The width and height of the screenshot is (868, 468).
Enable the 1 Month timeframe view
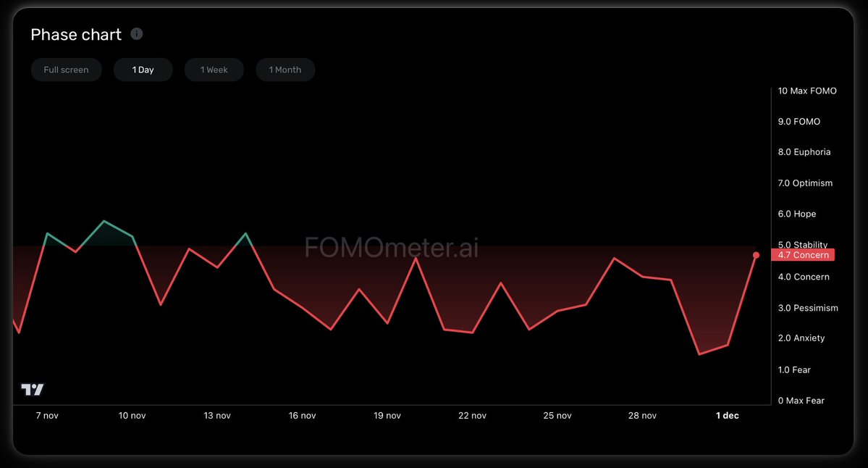[285, 69]
